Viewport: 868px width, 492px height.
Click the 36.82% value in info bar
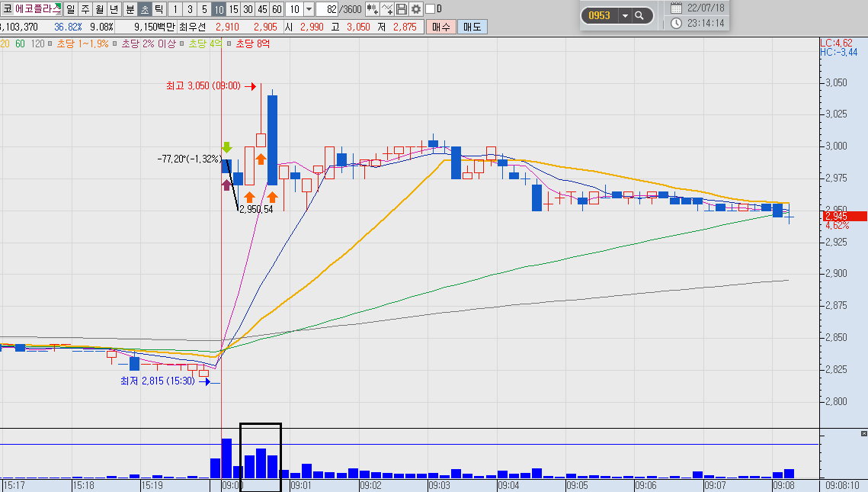pyautogui.click(x=68, y=27)
